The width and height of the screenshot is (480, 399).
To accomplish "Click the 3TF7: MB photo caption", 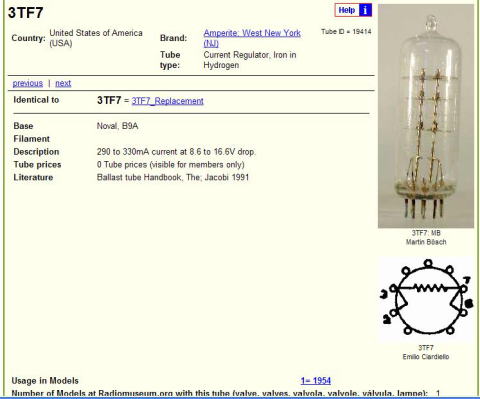I will click(426, 233).
